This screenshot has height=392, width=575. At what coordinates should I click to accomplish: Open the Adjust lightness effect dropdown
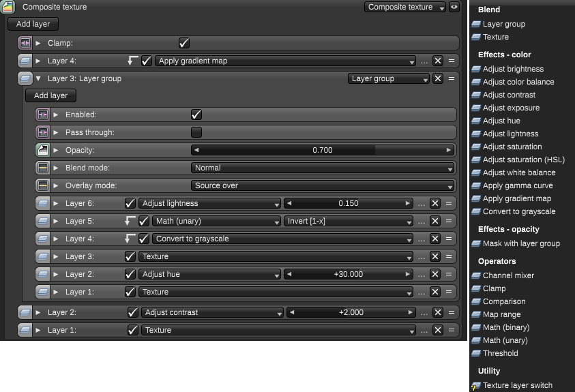tap(209, 203)
